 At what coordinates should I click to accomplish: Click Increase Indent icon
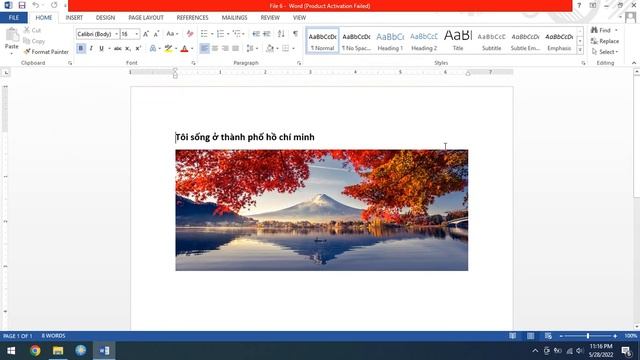tap(267, 34)
